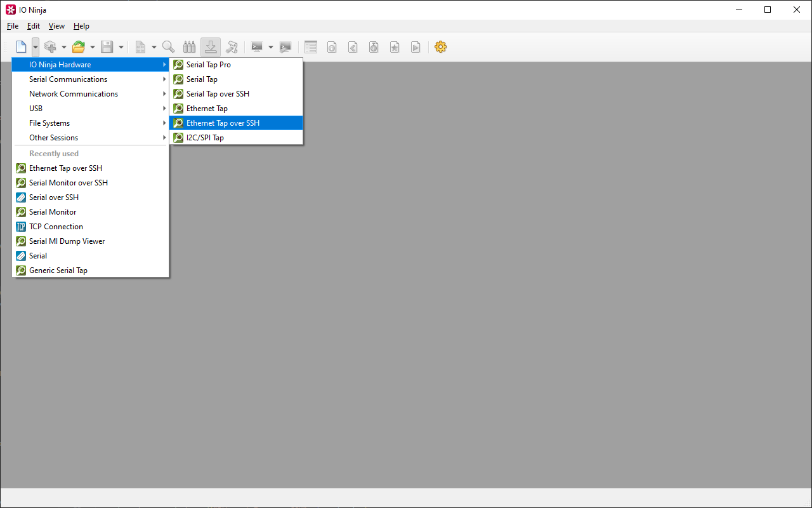Select the IO Ninja Hardware submenu entry
Screen dimensions: 812x508
[x=91, y=65]
